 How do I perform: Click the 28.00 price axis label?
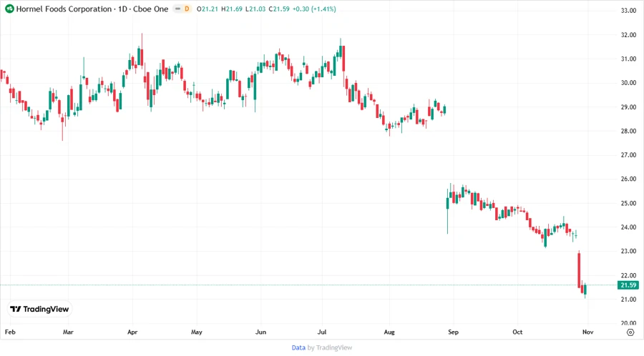[628, 132]
